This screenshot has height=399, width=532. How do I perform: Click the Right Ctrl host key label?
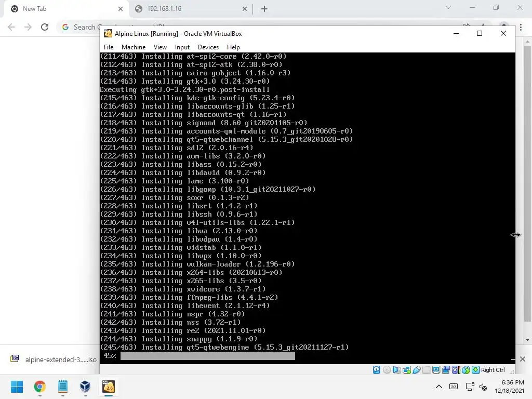(493, 370)
